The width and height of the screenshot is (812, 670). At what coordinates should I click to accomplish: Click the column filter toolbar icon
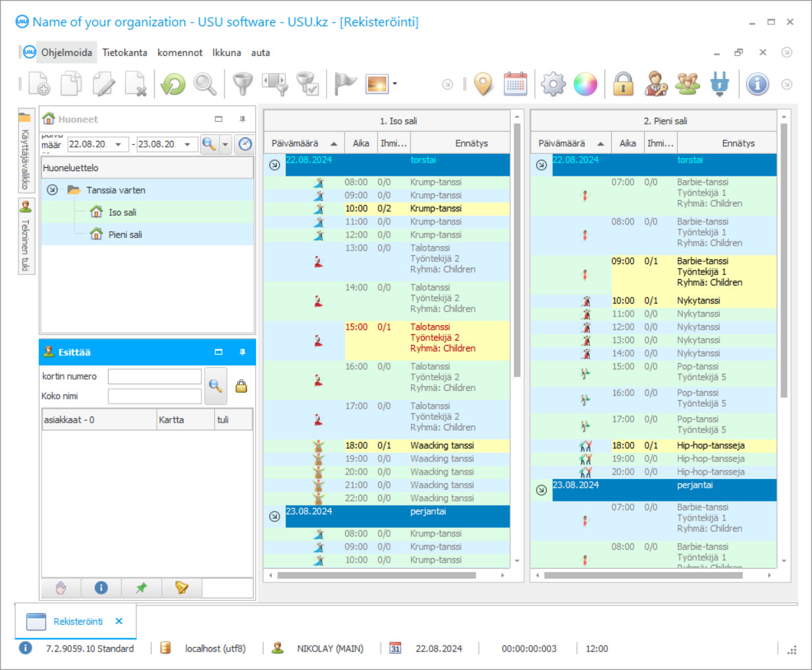pos(275,84)
